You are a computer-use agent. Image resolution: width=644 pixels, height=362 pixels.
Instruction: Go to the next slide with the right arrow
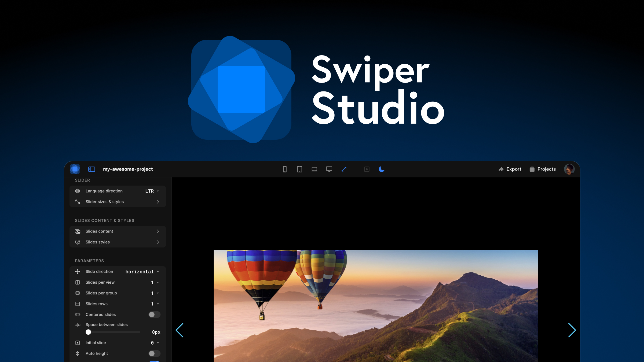pyautogui.click(x=572, y=330)
